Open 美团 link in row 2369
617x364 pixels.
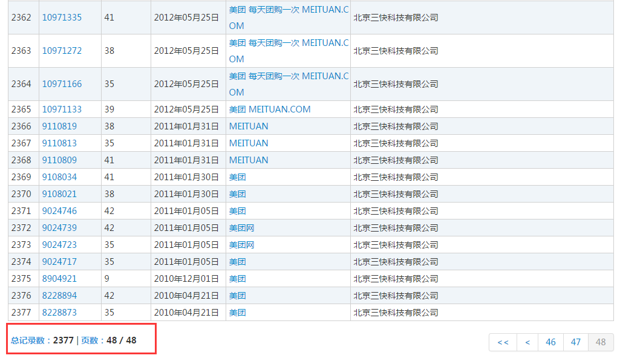coord(237,177)
